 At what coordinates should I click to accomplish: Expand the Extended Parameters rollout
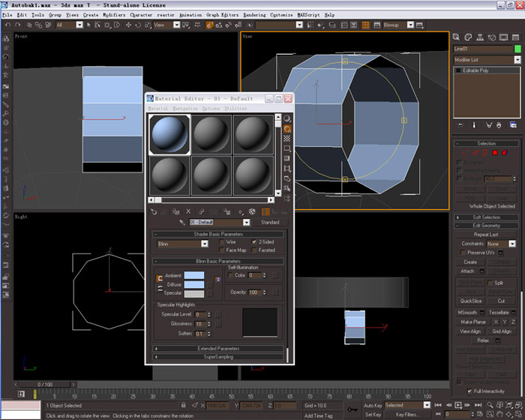218,349
